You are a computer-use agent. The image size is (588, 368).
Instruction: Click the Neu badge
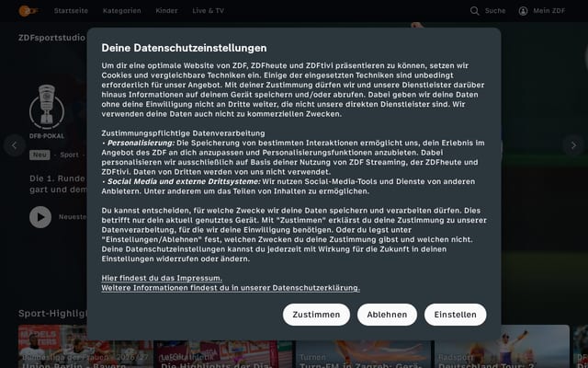tap(40, 155)
